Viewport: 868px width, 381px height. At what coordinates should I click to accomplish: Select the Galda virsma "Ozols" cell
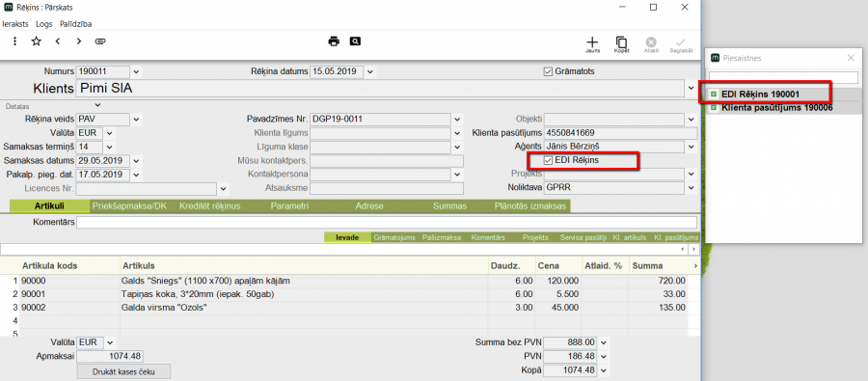(x=304, y=308)
